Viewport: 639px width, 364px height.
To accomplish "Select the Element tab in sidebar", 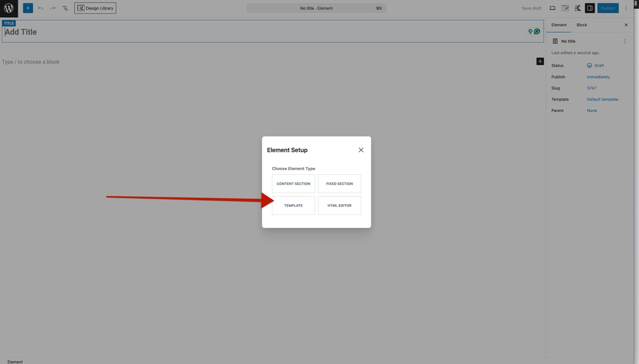I will [x=559, y=25].
